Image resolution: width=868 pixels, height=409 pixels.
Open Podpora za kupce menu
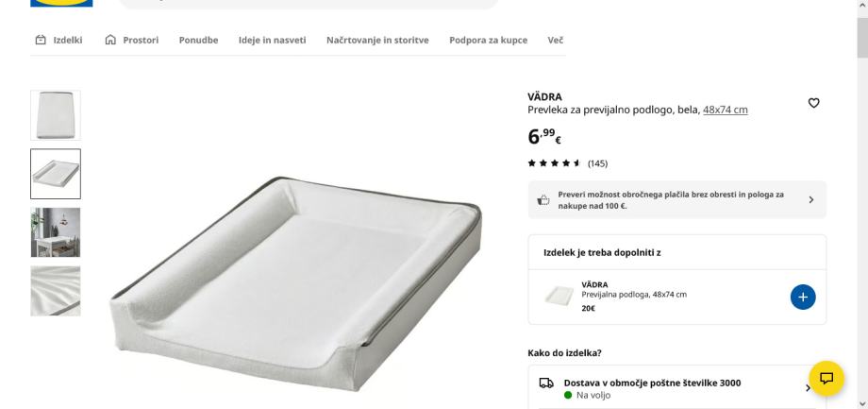pyautogui.click(x=489, y=40)
